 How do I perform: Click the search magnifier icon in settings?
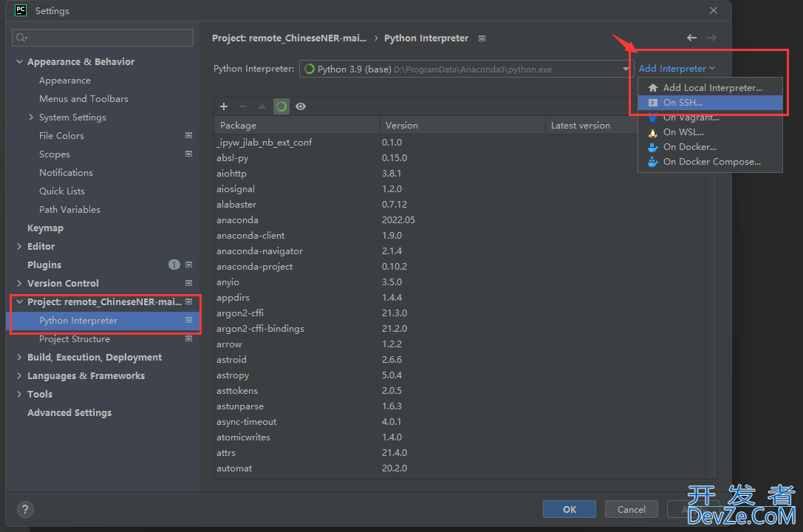(21, 38)
